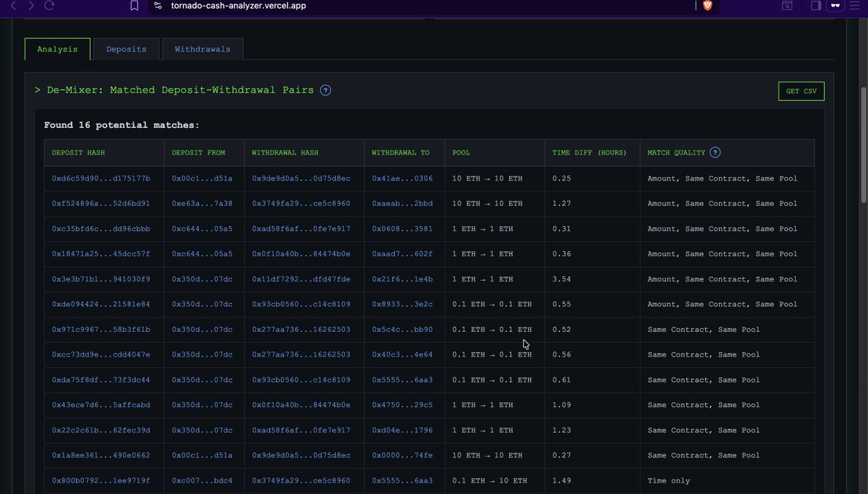Open withdrawal recipient 0x0608...3581

click(402, 229)
